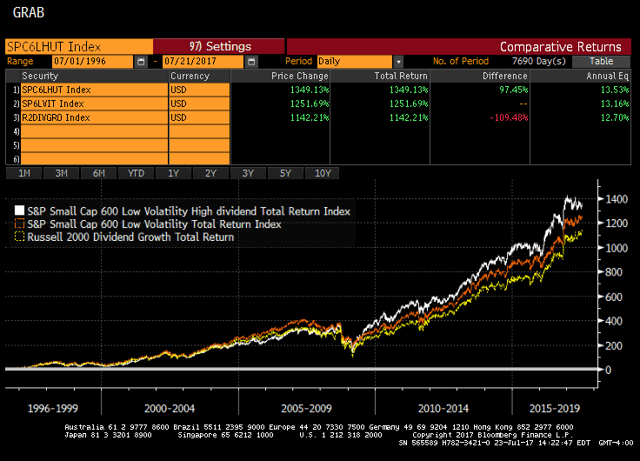Click the yellow legend swatch for Russell 2000
Viewport: 640px width, 461px height.
(x=19, y=236)
